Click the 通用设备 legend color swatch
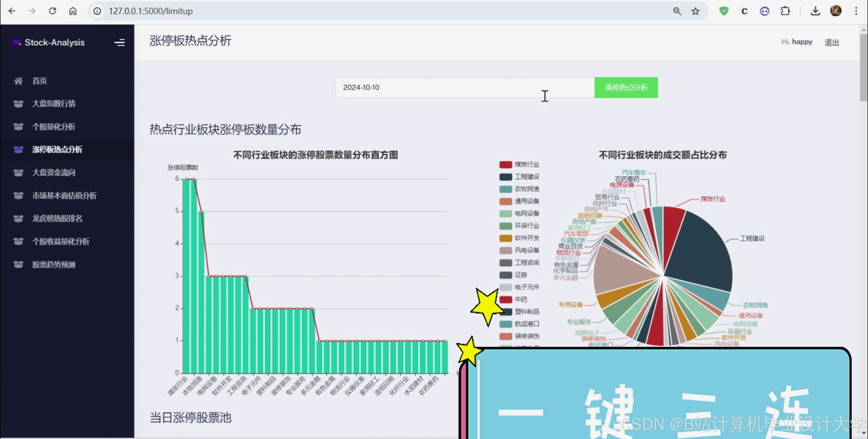 tap(506, 201)
